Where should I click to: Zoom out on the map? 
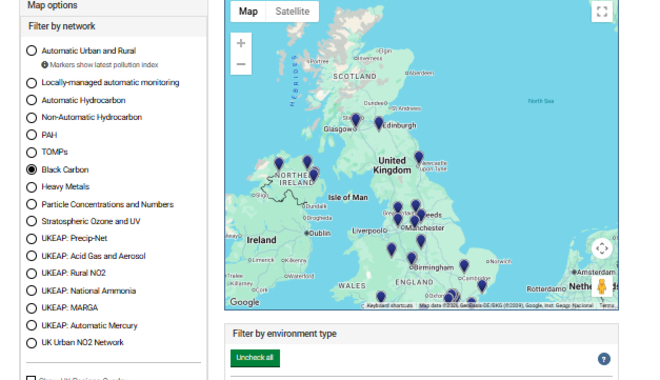click(x=241, y=64)
